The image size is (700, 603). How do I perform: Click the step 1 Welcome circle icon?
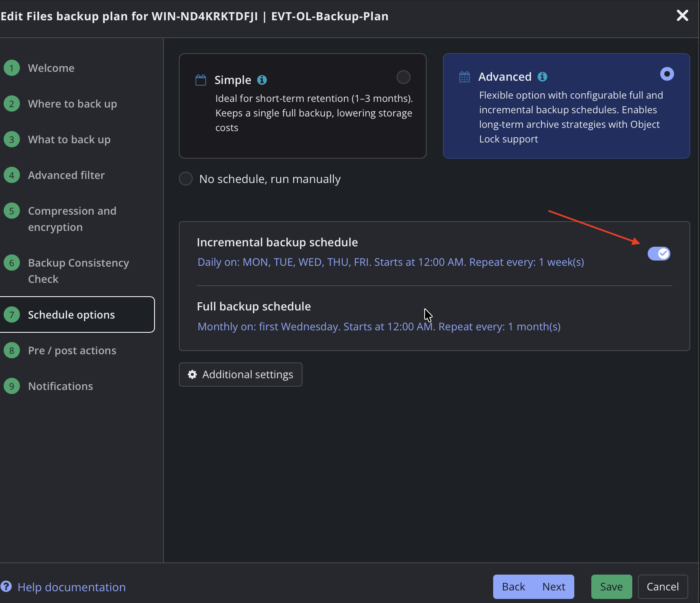click(12, 68)
